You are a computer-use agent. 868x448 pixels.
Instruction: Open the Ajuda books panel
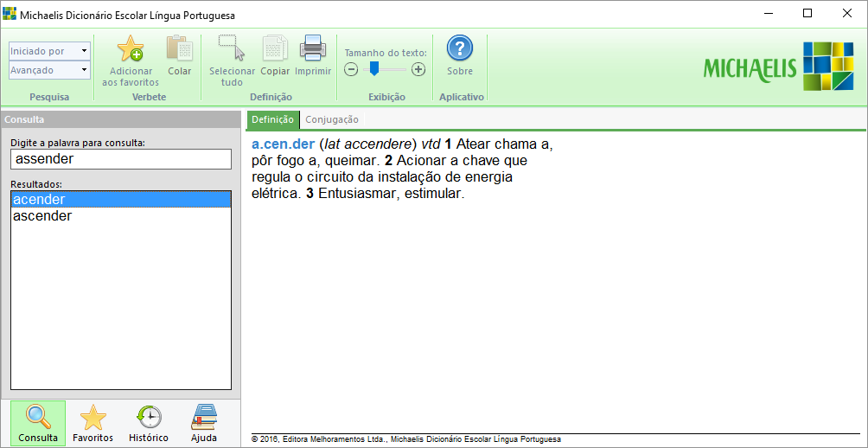[x=204, y=424]
